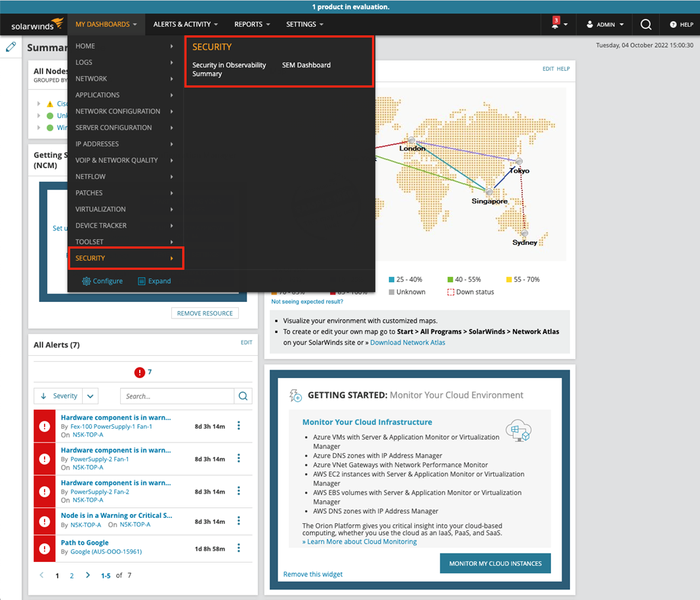Go to next alerts page arrow

pyautogui.click(x=87, y=575)
